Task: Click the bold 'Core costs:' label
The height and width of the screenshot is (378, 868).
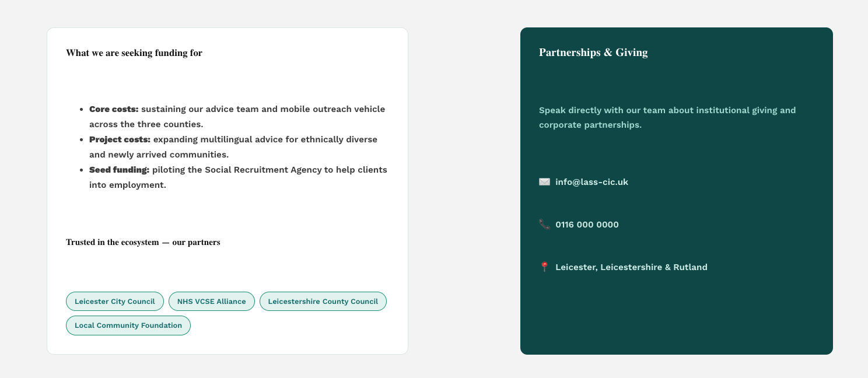Action: click(x=114, y=109)
